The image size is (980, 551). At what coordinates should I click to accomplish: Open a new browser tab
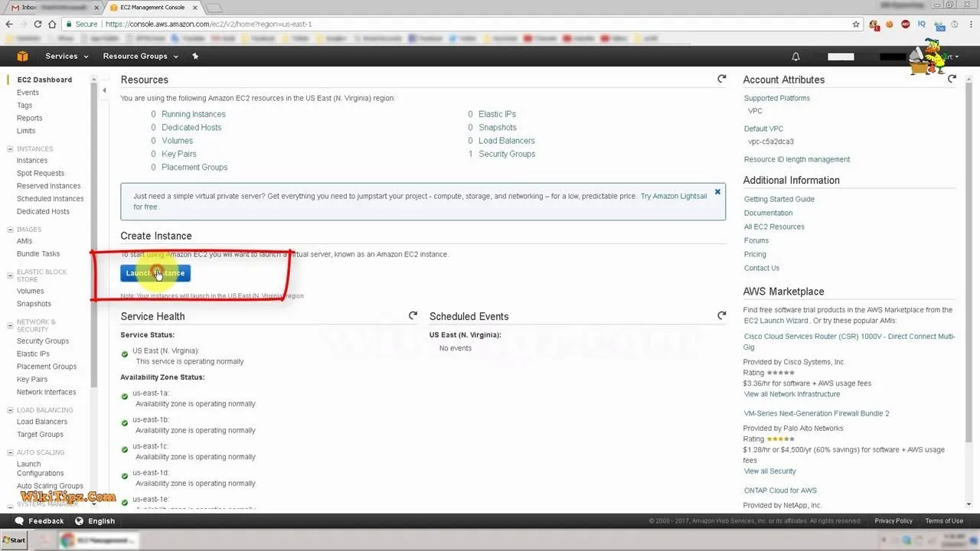(x=214, y=8)
